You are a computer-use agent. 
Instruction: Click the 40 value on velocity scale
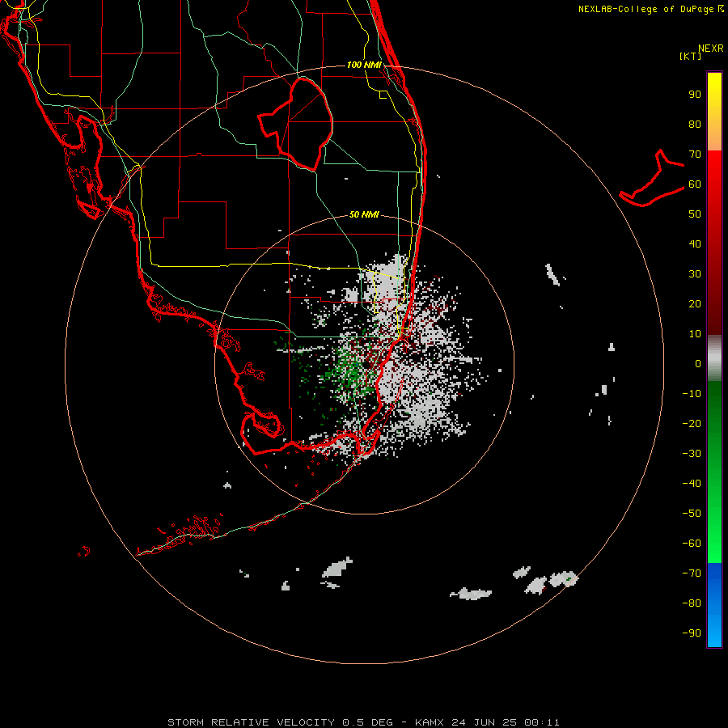pos(695,243)
